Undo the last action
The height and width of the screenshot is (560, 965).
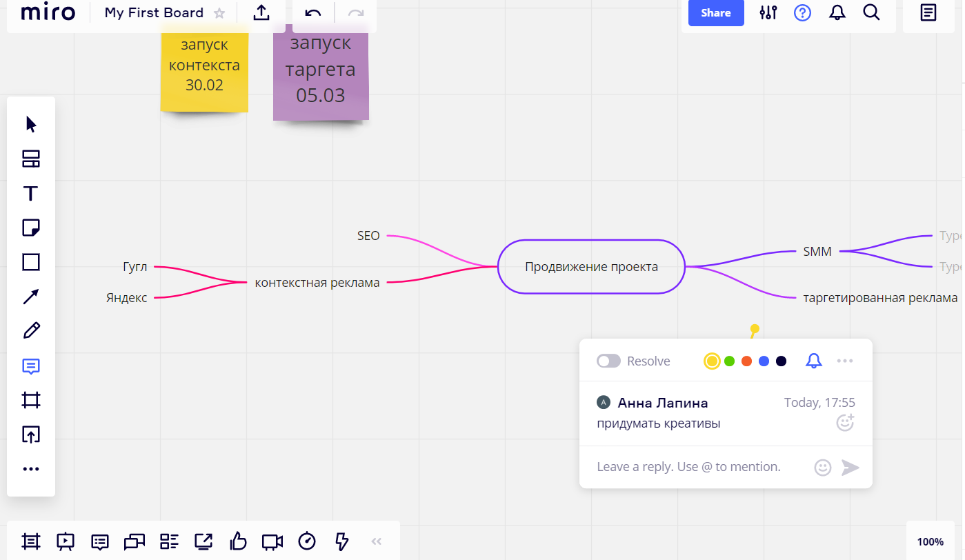pyautogui.click(x=313, y=13)
